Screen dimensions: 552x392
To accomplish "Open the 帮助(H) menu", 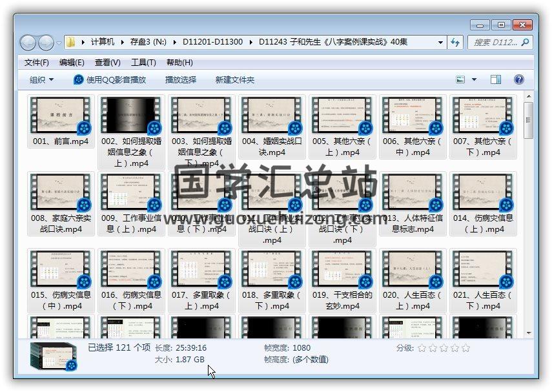I will pos(179,63).
